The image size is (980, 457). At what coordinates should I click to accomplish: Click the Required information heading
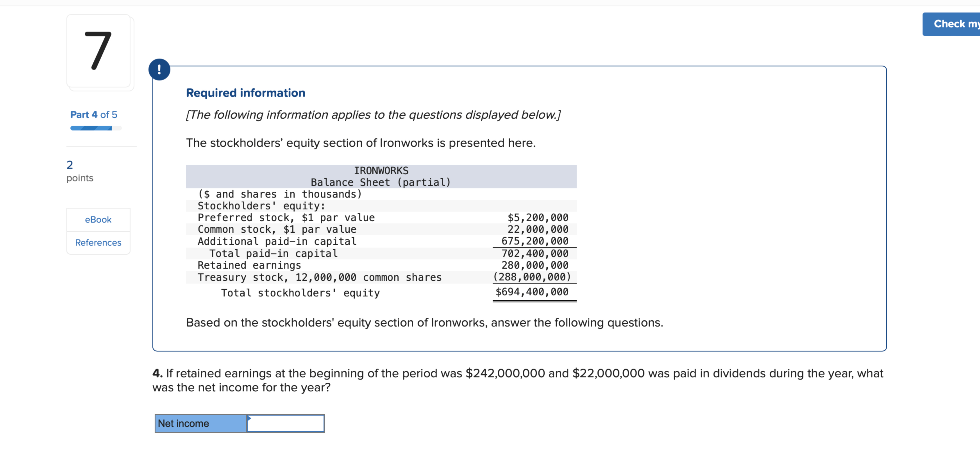pyautogui.click(x=245, y=93)
